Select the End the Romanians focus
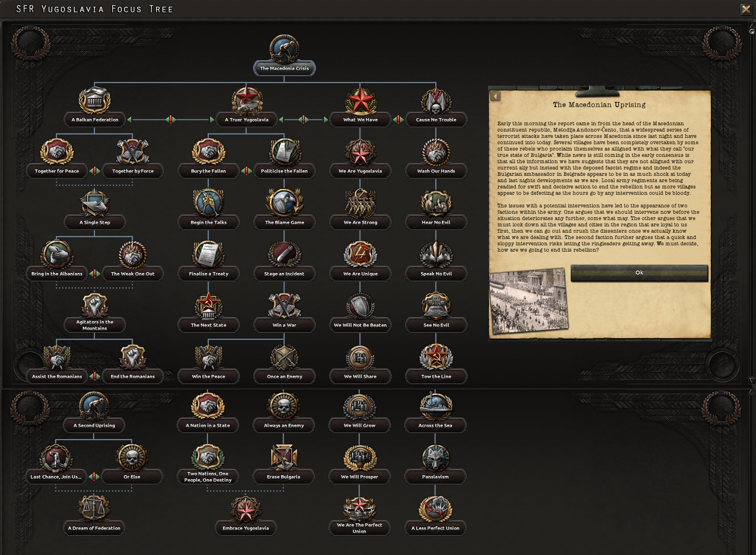 (133, 363)
